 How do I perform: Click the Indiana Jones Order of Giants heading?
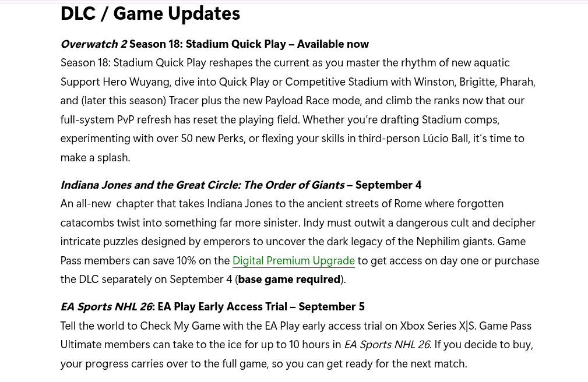[241, 185]
